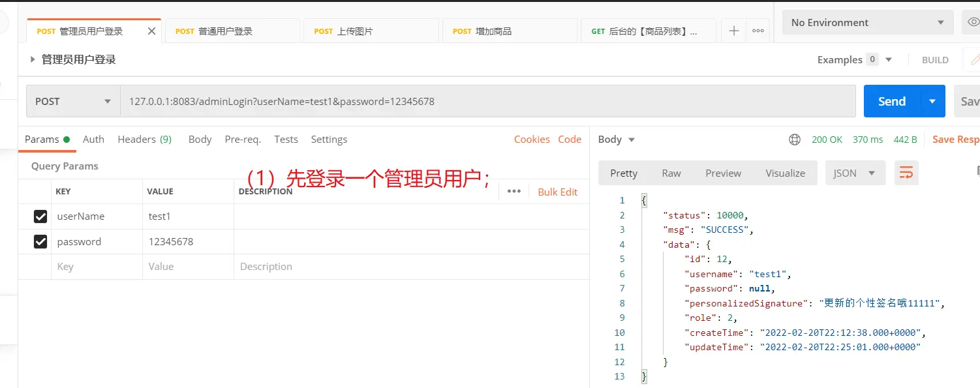Open the query params three-dot options
This screenshot has width=980, height=388.
[x=514, y=191]
